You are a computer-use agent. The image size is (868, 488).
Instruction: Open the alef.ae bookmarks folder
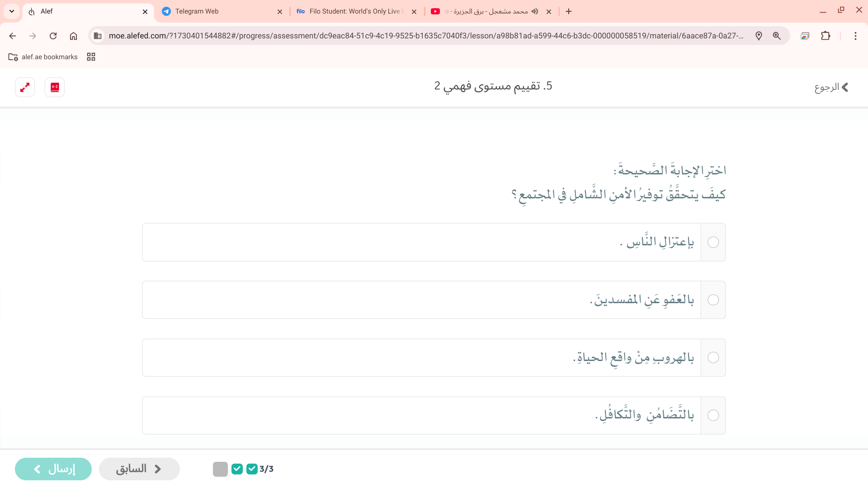tap(43, 57)
